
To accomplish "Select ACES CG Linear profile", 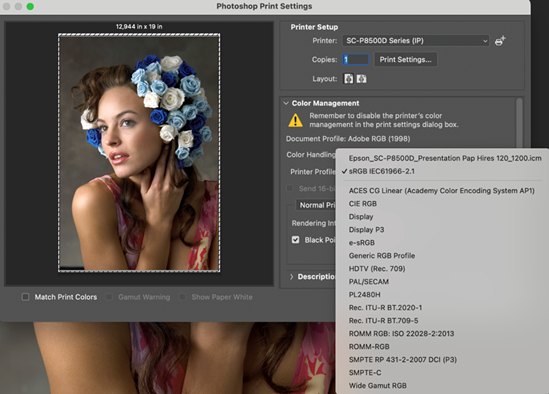I will [x=442, y=191].
